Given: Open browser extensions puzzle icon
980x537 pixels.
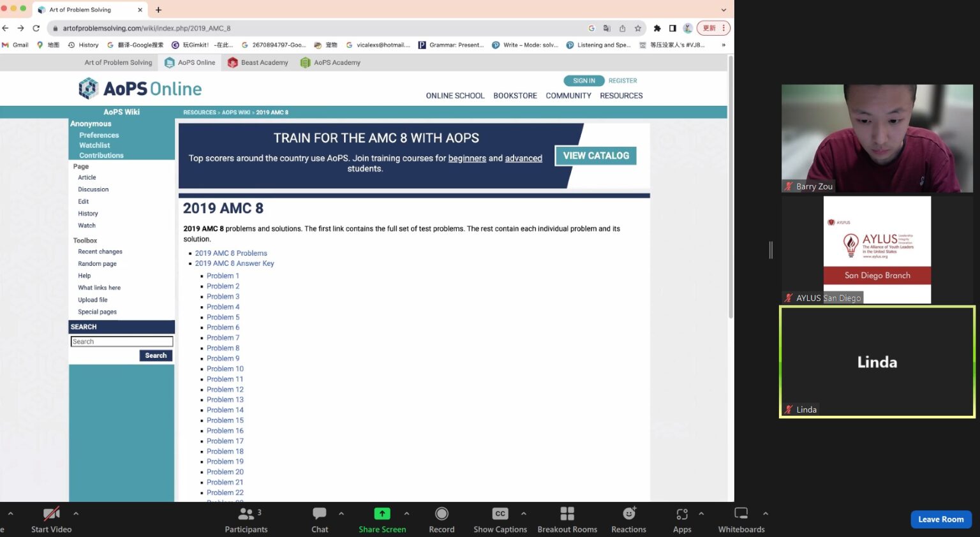Looking at the screenshot, I should pos(657,28).
